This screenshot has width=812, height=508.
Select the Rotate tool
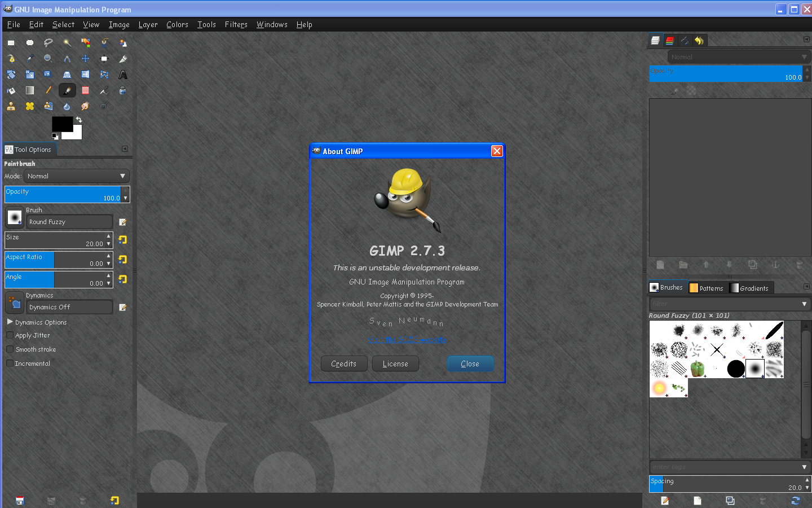[x=11, y=75]
